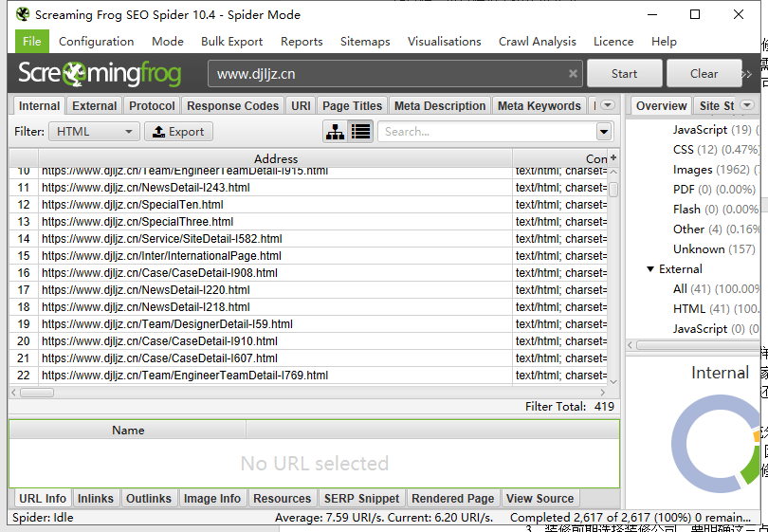Collapse the External tree section
Image resolution: width=768 pixels, height=532 pixels.
tap(650, 269)
